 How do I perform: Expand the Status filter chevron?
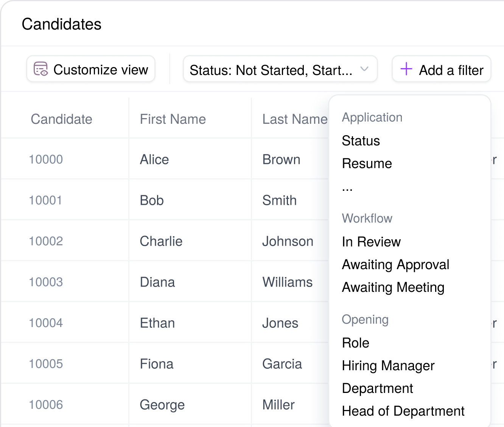click(x=364, y=69)
